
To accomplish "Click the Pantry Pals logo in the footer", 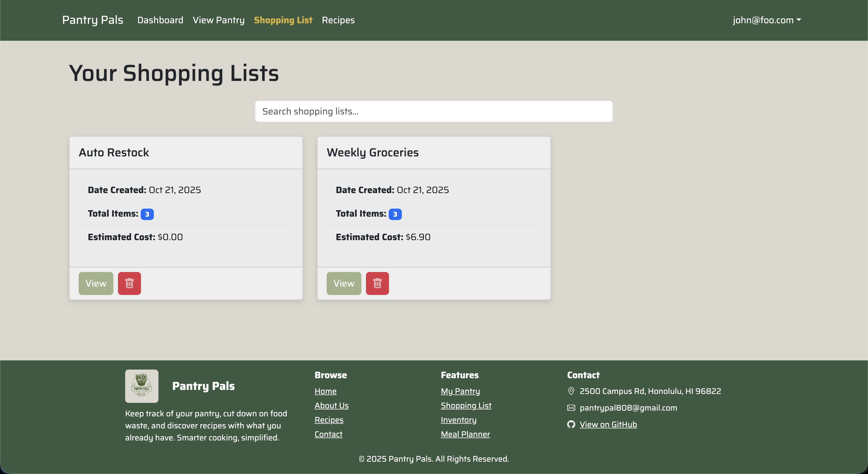I will [142, 386].
